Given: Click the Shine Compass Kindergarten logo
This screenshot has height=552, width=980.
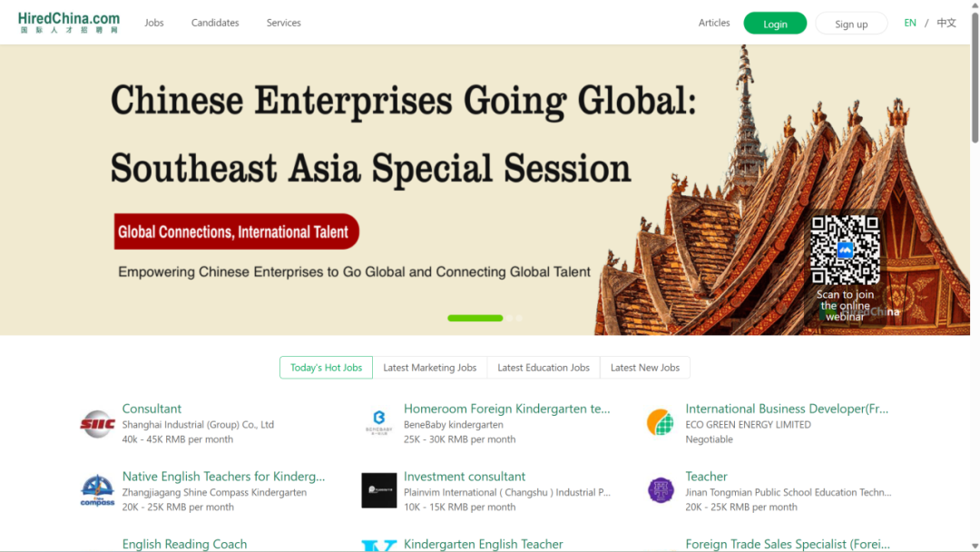Looking at the screenshot, I should (x=97, y=491).
